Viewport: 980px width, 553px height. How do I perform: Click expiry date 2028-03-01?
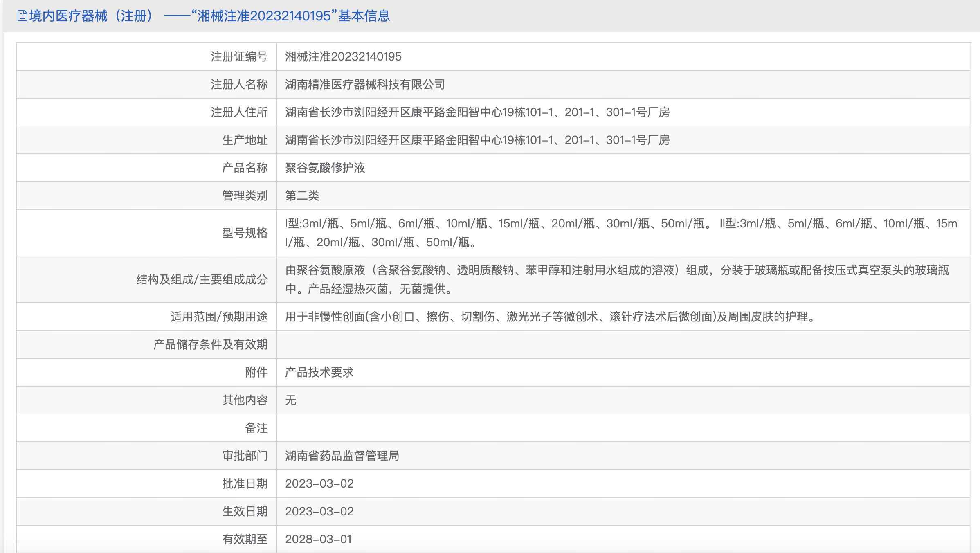tap(318, 539)
